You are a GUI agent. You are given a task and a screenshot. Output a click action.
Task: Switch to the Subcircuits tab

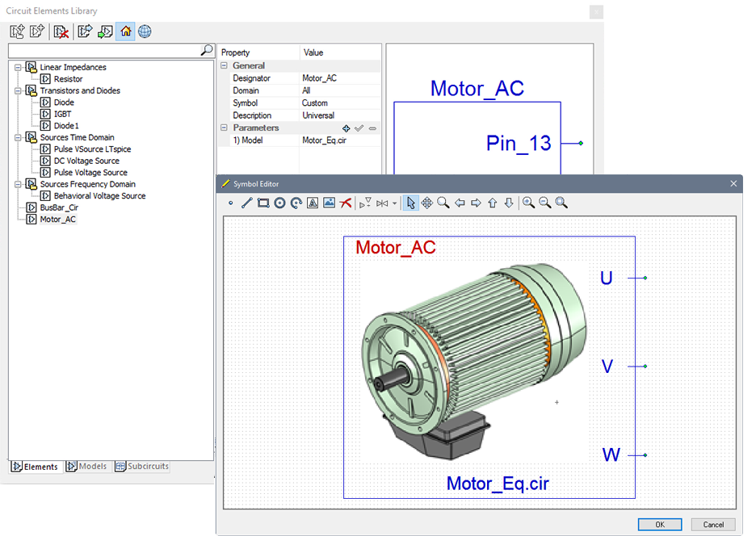point(142,467)
